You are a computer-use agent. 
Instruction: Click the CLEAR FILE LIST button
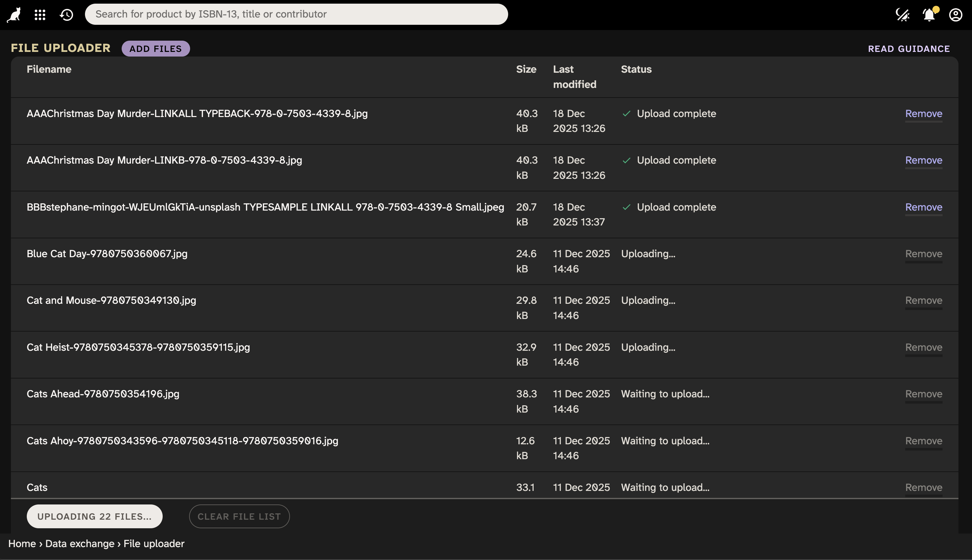click(239, 516)
